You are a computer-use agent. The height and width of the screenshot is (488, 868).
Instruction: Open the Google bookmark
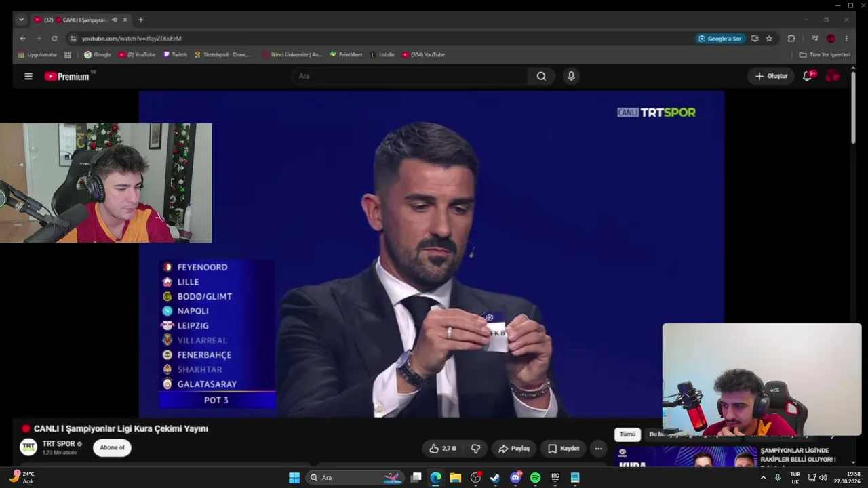pyautogui.click(x=98, y=55)
